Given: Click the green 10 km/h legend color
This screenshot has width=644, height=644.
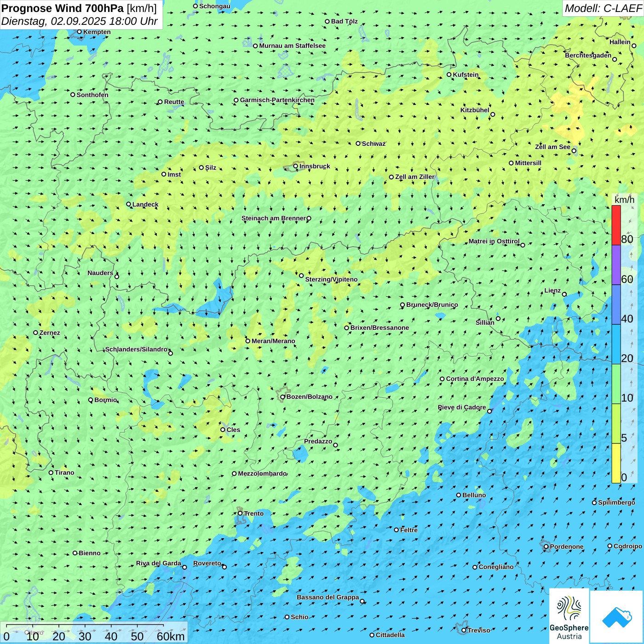Looking at the screenshot, I should click(x=616, y=384).
